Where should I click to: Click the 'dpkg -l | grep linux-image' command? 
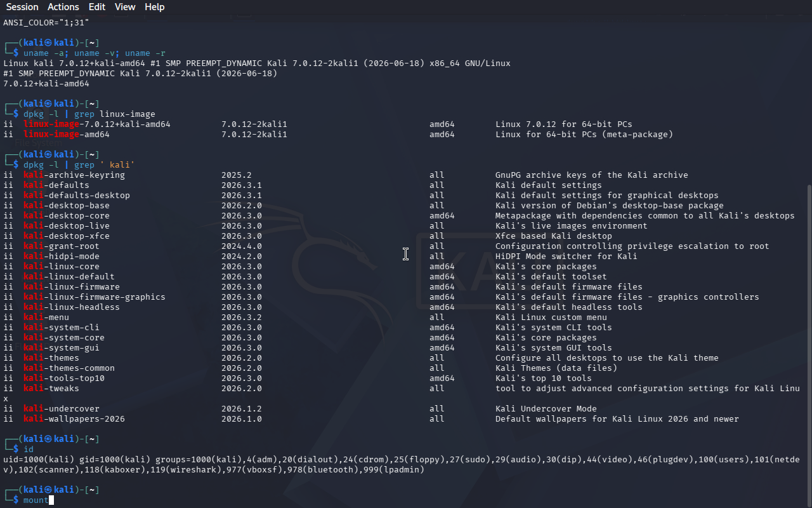pyautogui.click(x=89, y=114)
